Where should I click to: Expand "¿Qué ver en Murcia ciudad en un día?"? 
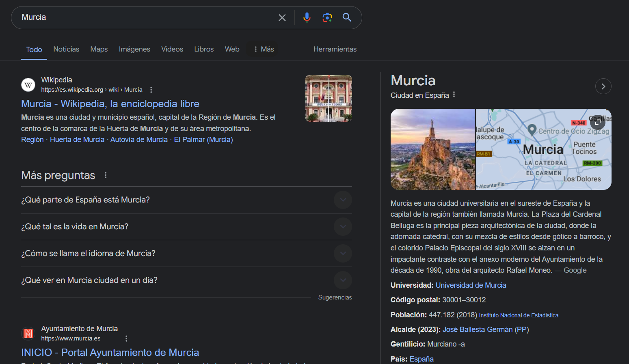coord(186,280)
